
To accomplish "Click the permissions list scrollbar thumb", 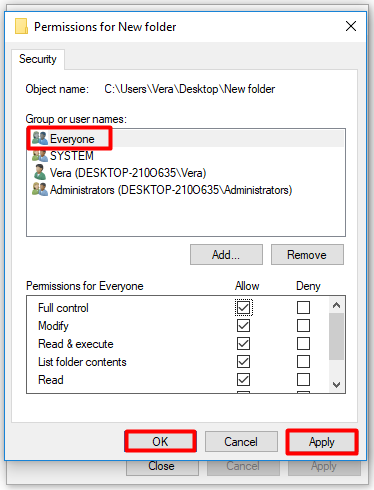I will [x=336, y=337].
